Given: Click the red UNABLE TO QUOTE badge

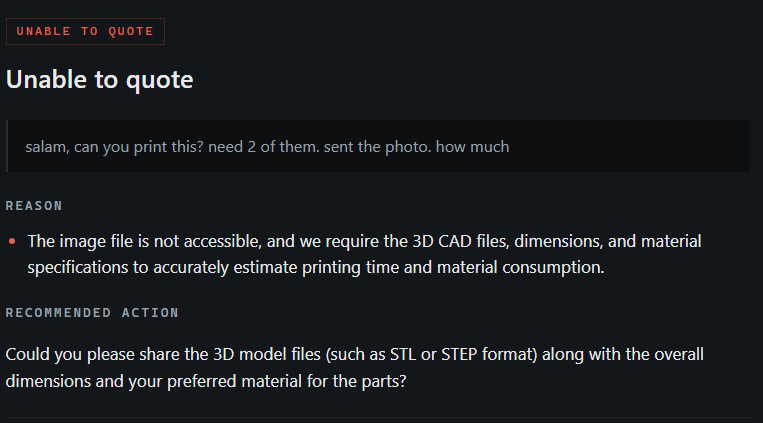Looking at the screenshot, I should pos(85,32).
